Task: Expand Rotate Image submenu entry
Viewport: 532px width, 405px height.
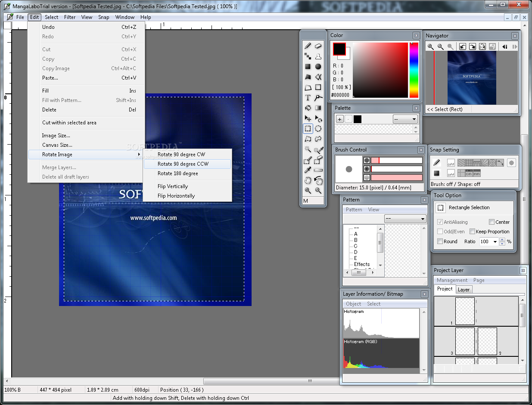Action: click(85, 155)
